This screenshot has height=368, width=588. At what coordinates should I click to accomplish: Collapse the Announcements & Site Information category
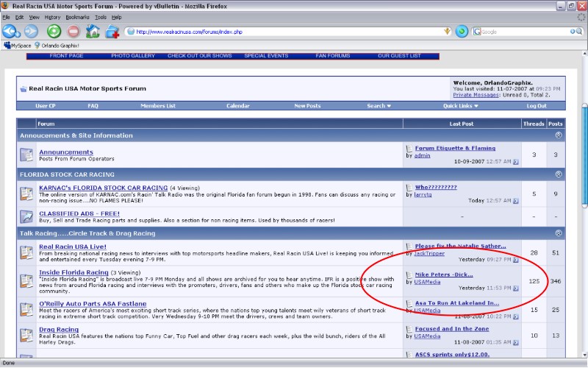(558, 135)
